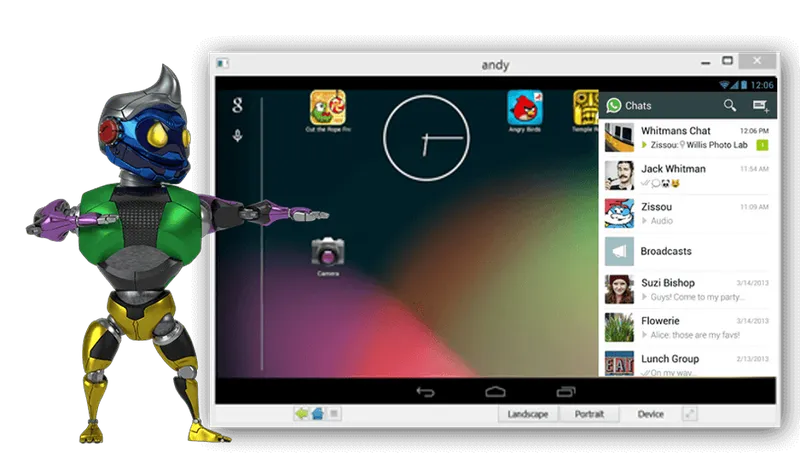Click the green back arrow in Andy toolbar
The width and height of the screenshot is (800, 469).
302,413
